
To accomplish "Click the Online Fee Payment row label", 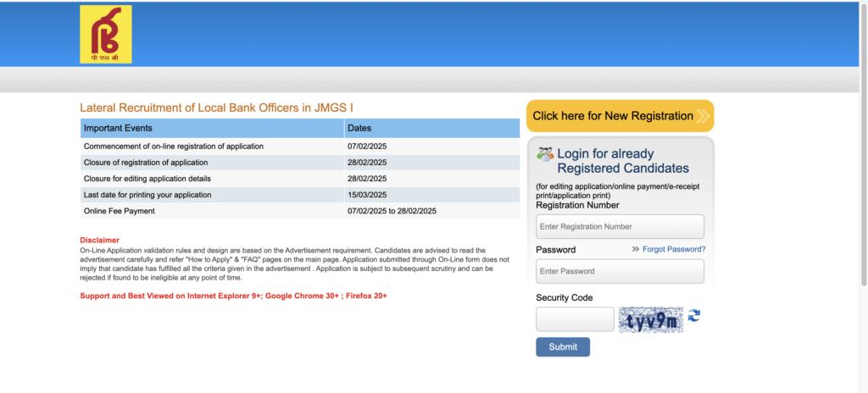I will pyautogui.click(x=119, y=211).
